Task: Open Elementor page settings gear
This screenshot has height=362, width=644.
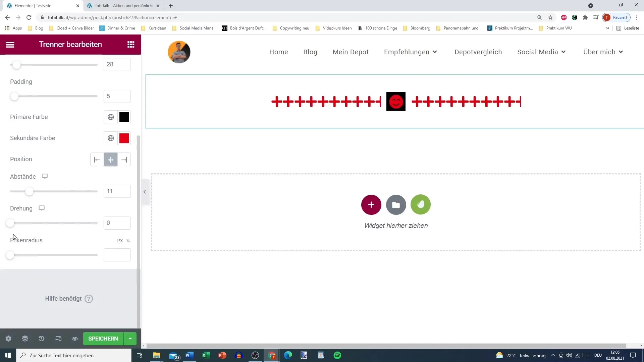Action: [8, 339]
